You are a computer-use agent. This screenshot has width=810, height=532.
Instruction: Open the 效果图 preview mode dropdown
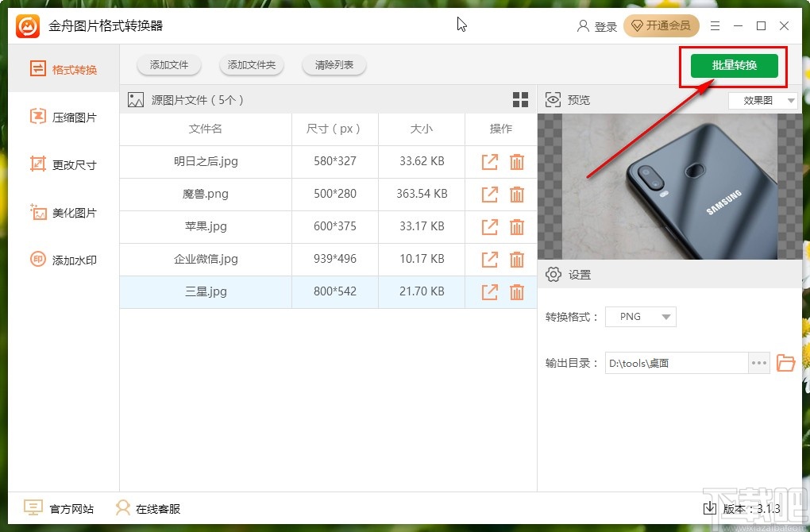click(x=762, y=99)
